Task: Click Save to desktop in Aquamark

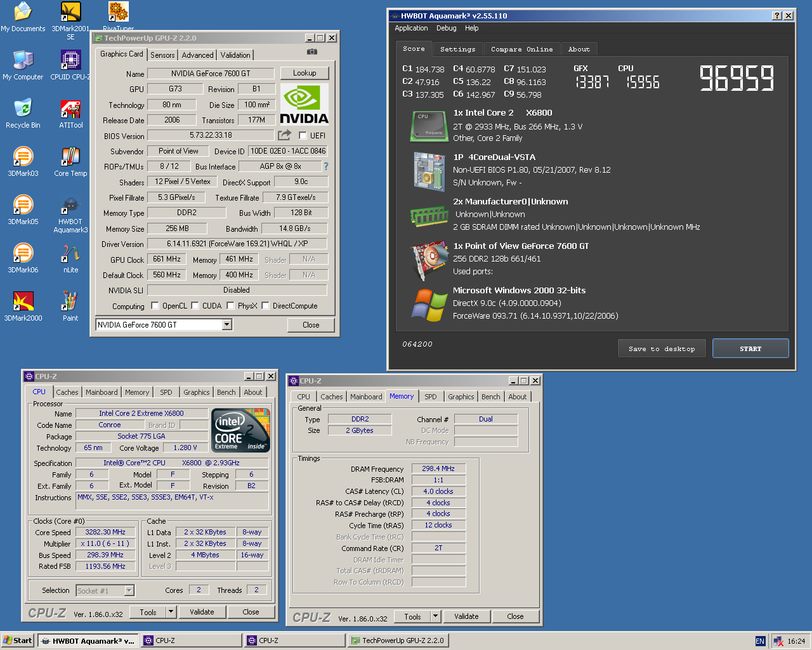Action: coord(662,348)
